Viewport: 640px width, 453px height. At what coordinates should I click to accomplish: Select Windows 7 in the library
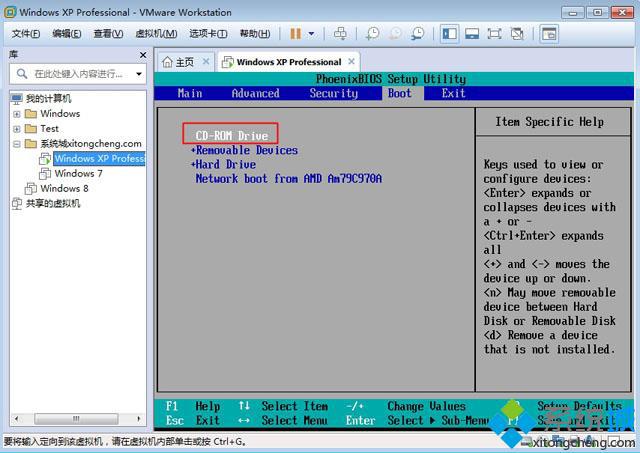(x=78, y=173)
